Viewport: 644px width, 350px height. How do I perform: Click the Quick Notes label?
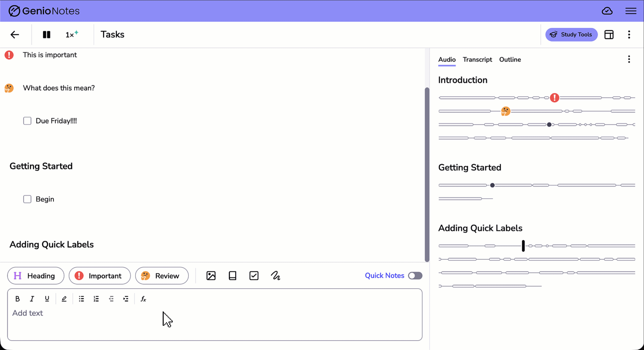pyautogui.click(x=384, y=276)
